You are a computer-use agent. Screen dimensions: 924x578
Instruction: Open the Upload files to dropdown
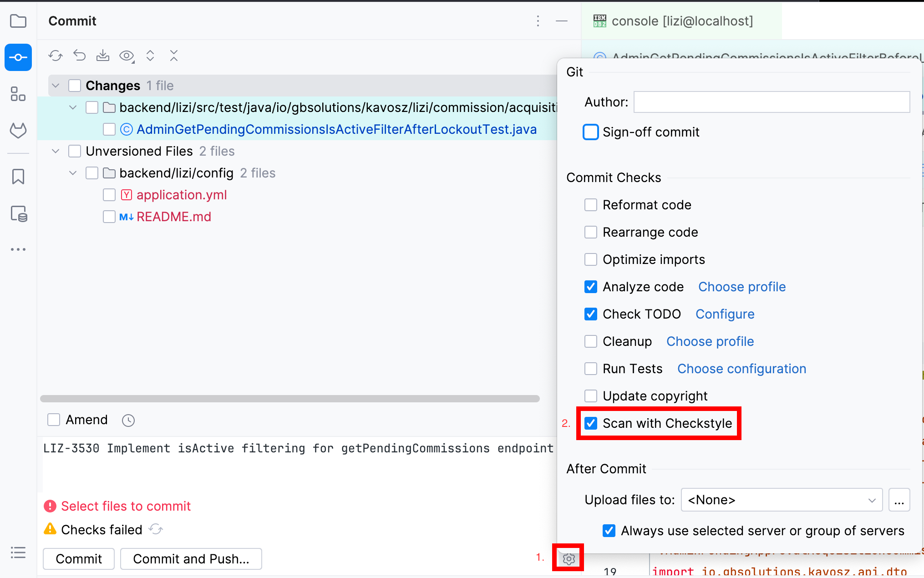click(x=781, y=500)
